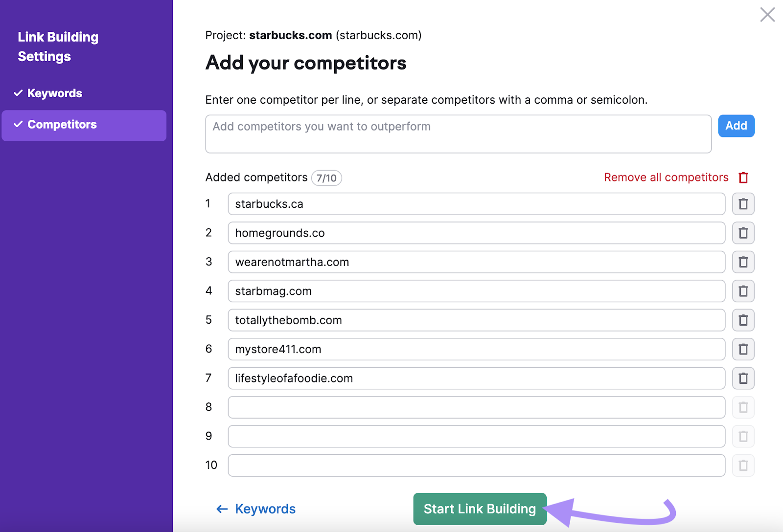Open the Remove all competitors link
Image resolution: width=783 pixels, height=532 pixels.
(665, 177)
